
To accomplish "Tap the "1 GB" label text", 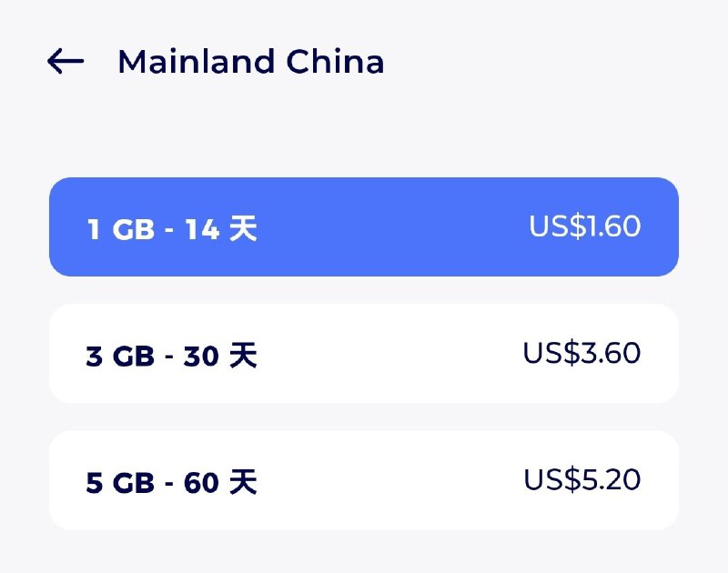I will tap(120, 229).
